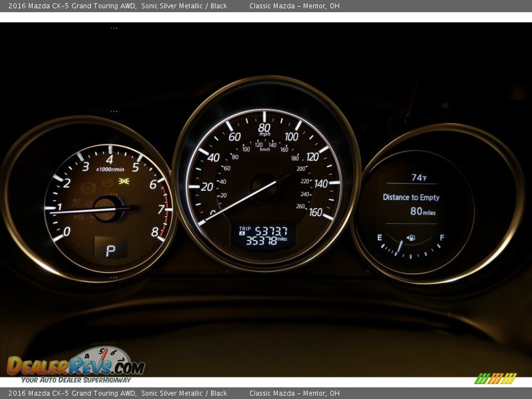This screenshot has height=399, width=532.
Task: Click the 80 miles range value
Action: [x=422, y=211]
